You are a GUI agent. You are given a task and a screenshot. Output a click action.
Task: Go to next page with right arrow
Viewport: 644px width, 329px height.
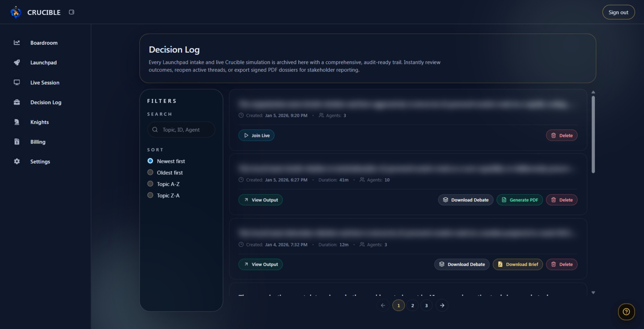point(442,305)
